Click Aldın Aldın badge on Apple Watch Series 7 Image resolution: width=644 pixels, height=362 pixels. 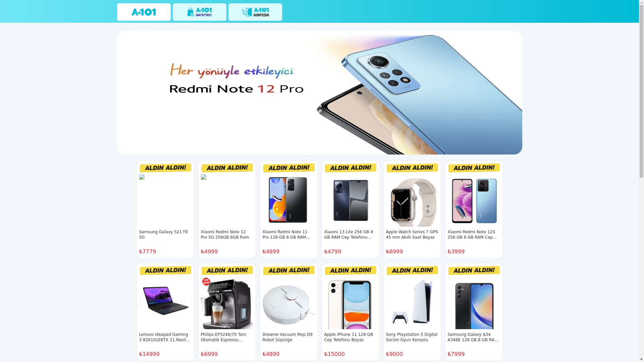pos(412,168)
